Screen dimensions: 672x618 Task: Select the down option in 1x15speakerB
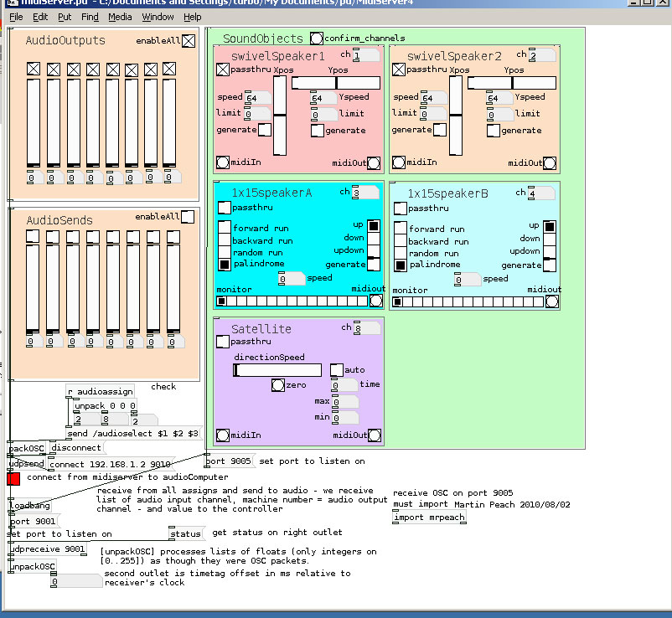(550, 239)
